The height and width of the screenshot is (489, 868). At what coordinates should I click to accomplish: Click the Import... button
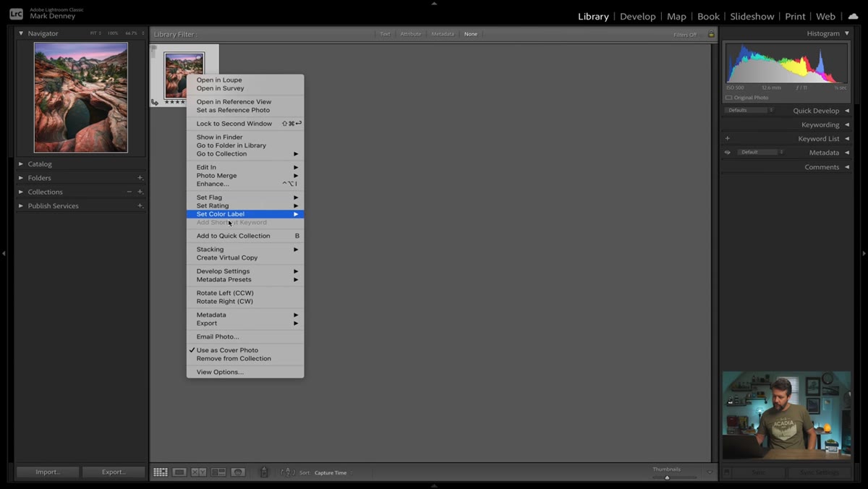click(48, 472)
